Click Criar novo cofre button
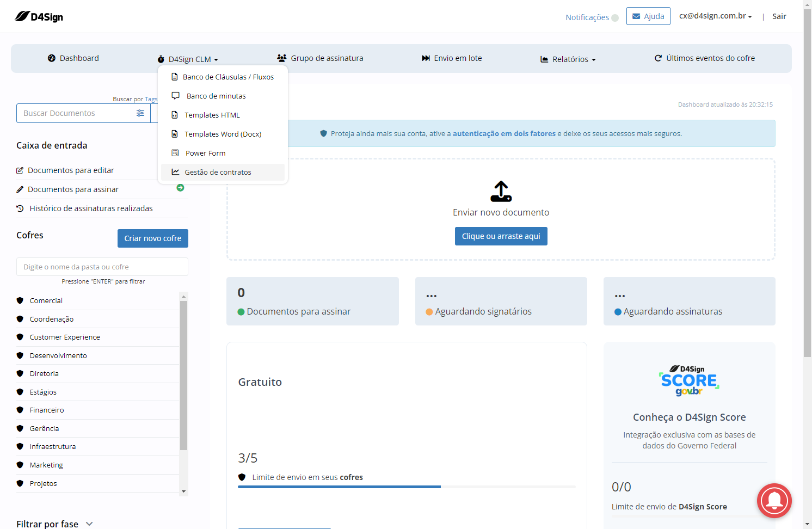Viewport: 812px width, 529px height. tap(153, 238)
